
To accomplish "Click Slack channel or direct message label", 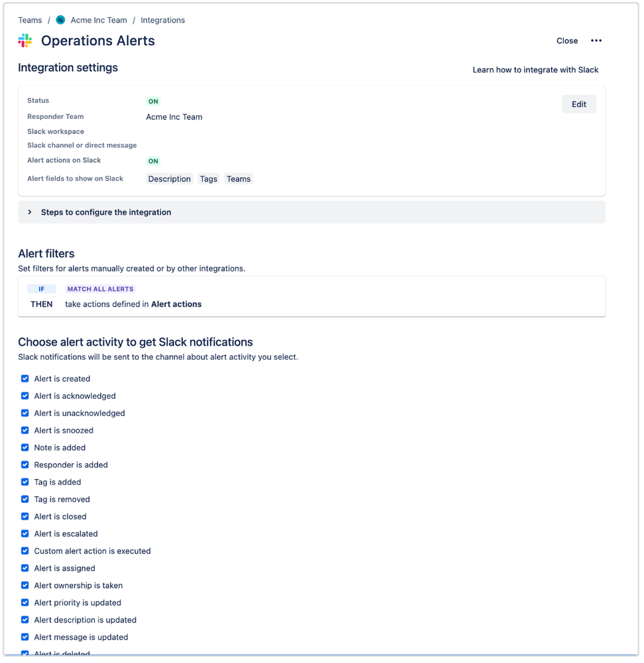I will (x=82, y=145).
